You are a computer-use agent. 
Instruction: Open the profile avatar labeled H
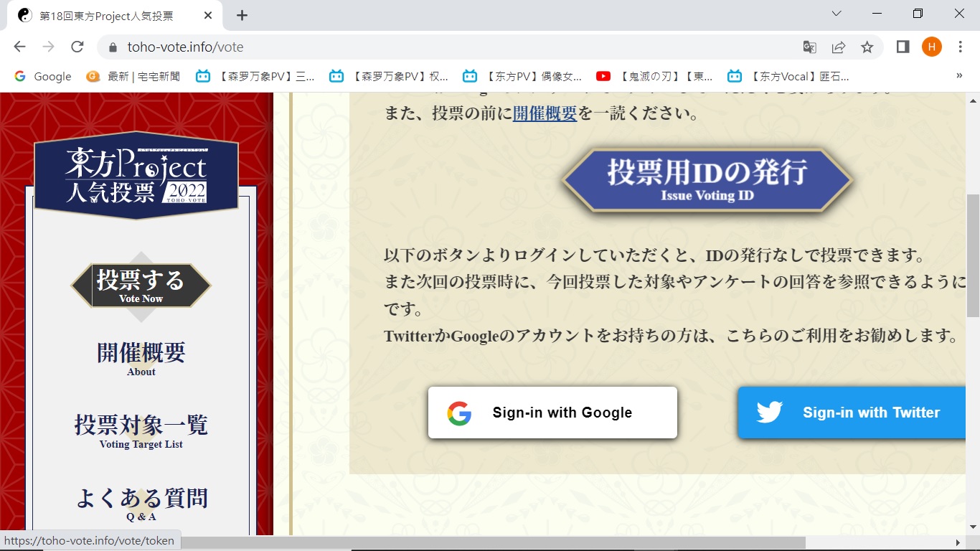tap(931, 47)
